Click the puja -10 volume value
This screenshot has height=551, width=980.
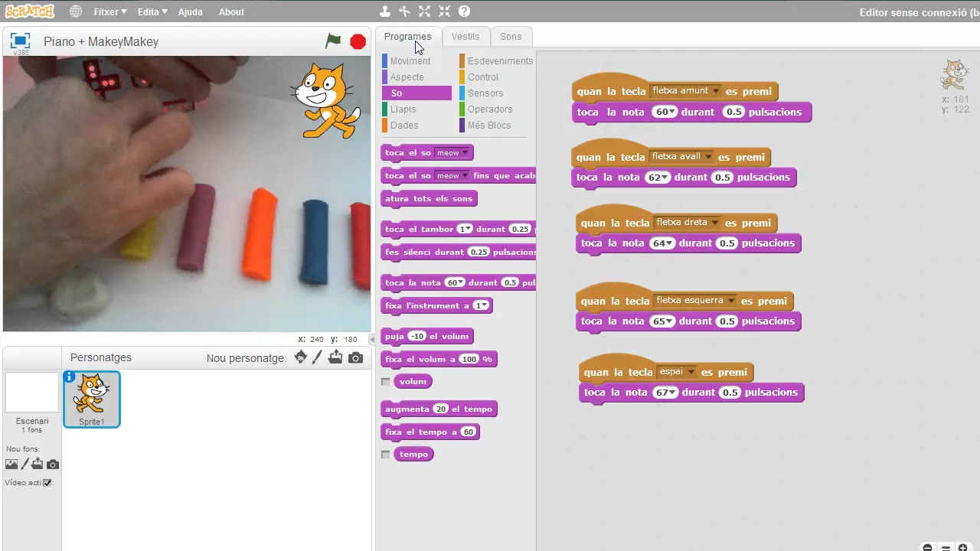[417, 336]
